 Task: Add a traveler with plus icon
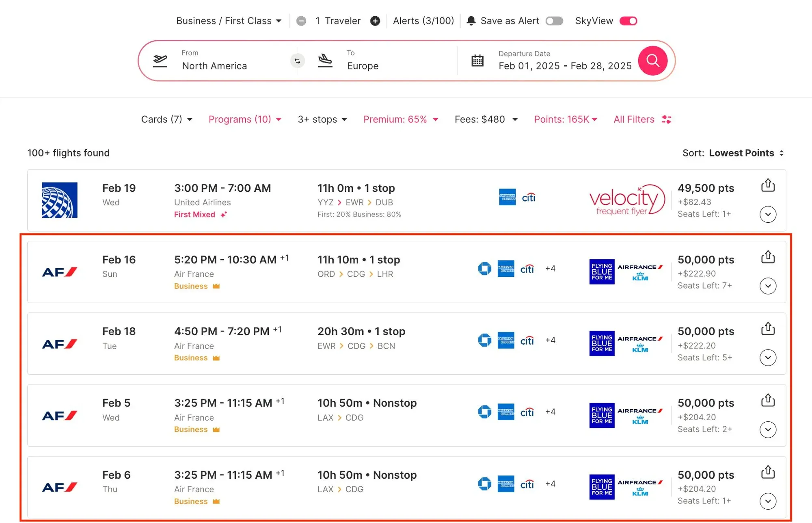(375, 21)
